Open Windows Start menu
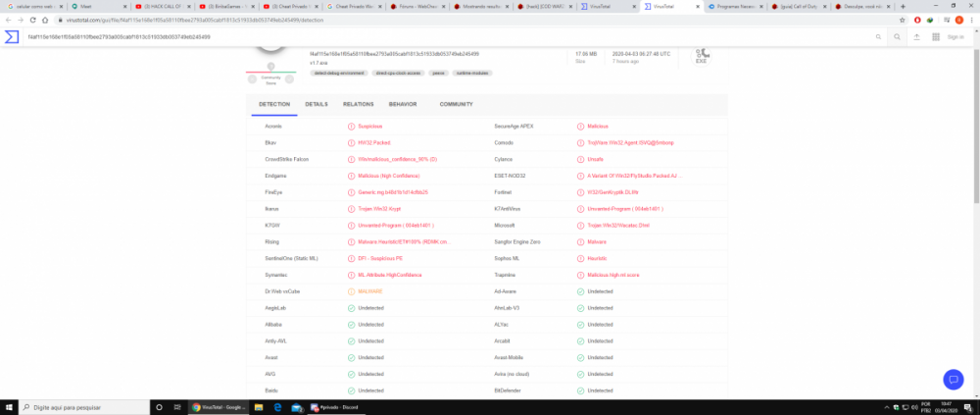Screen dimensions: 980x415 [x=10, y=407]
